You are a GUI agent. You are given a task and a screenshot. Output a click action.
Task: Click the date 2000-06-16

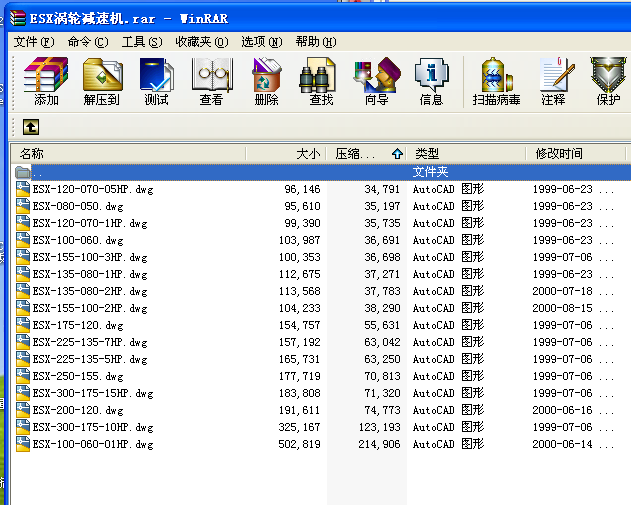pos(562,410)
